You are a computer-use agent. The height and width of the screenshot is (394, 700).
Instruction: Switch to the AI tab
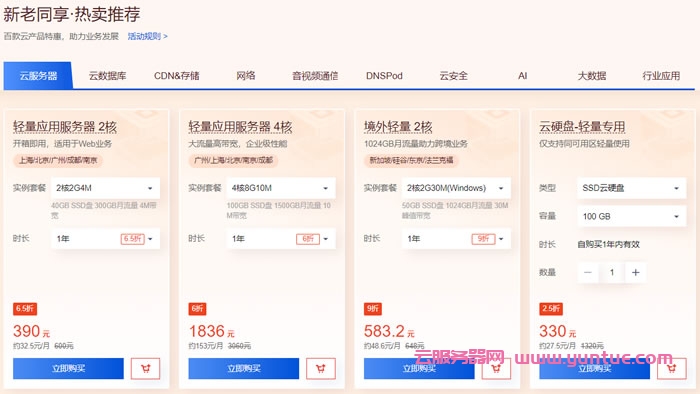pyautogui.click(x=523, y=75)
